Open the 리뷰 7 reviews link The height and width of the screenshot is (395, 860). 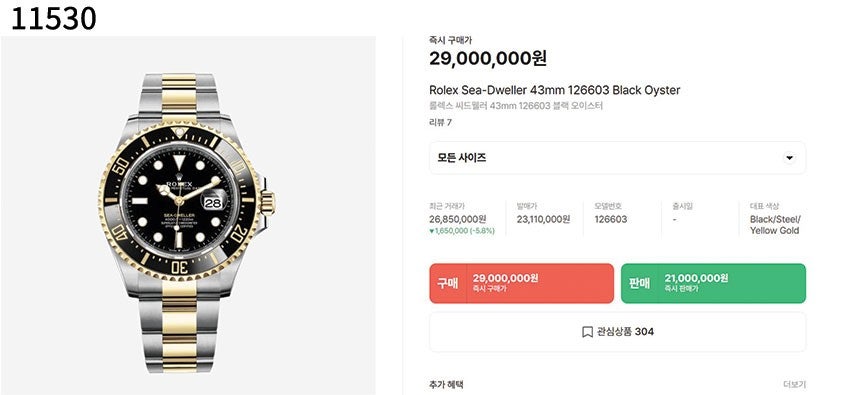[x=440, y=122]
